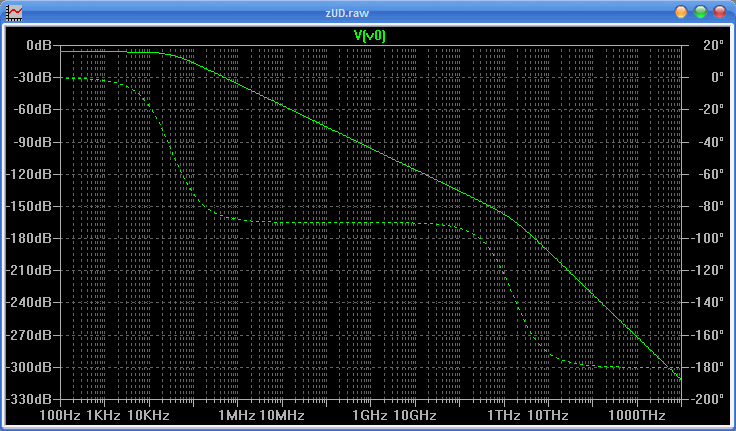Close the zUD.raw plot window
Viewport: 736px width, 431px height.
719,11
